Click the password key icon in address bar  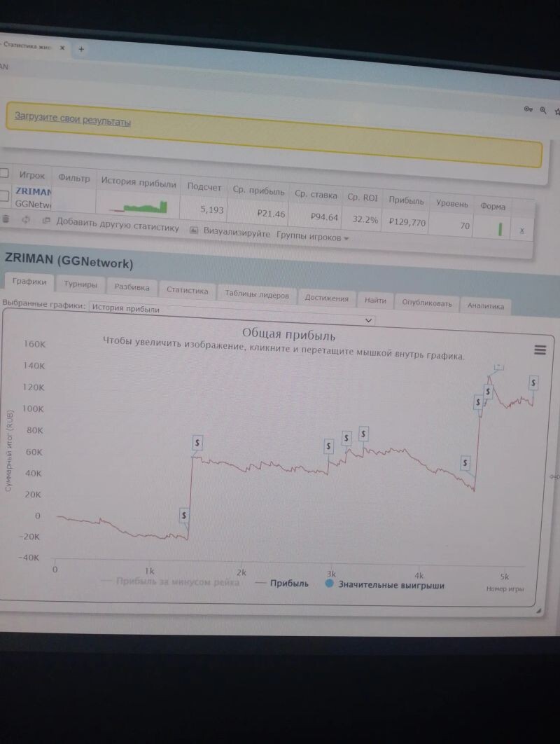[x=528, y=109]
